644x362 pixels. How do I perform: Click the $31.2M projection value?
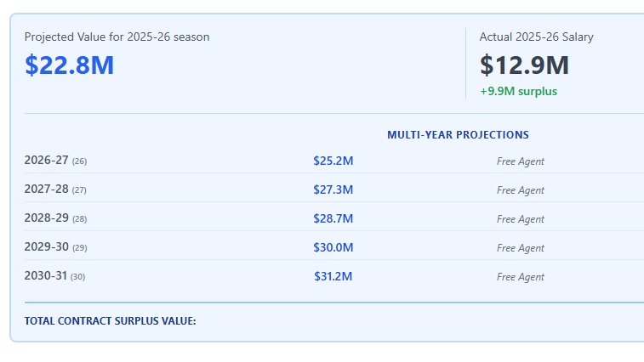pos(333,276)
